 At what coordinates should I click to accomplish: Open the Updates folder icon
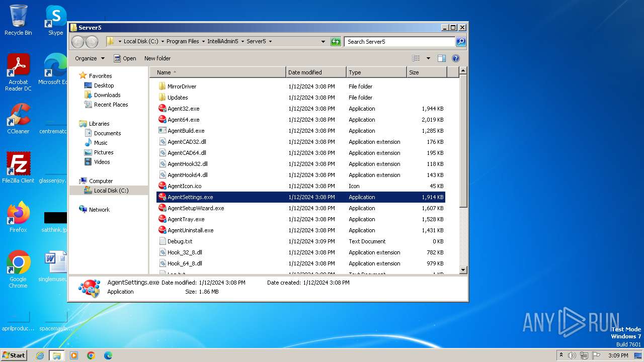163,98
